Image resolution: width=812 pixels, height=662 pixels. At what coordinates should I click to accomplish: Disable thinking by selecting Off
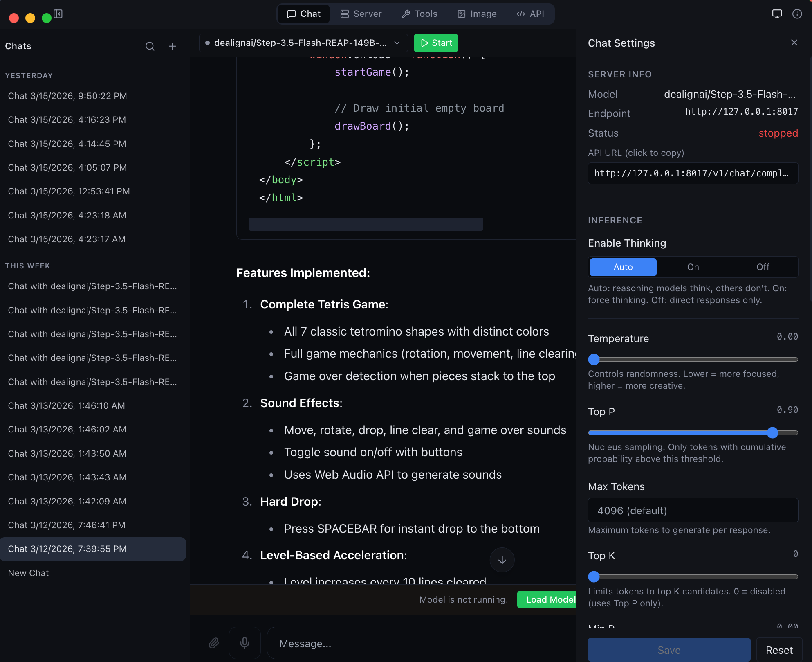click(x=762, y=267)
